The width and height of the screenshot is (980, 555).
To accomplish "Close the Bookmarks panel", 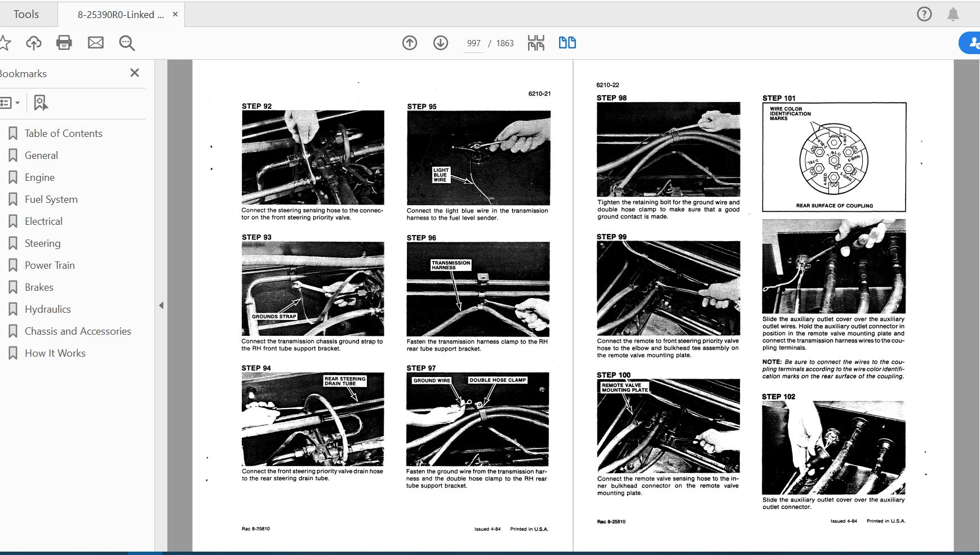I will (x=135, y=73).
